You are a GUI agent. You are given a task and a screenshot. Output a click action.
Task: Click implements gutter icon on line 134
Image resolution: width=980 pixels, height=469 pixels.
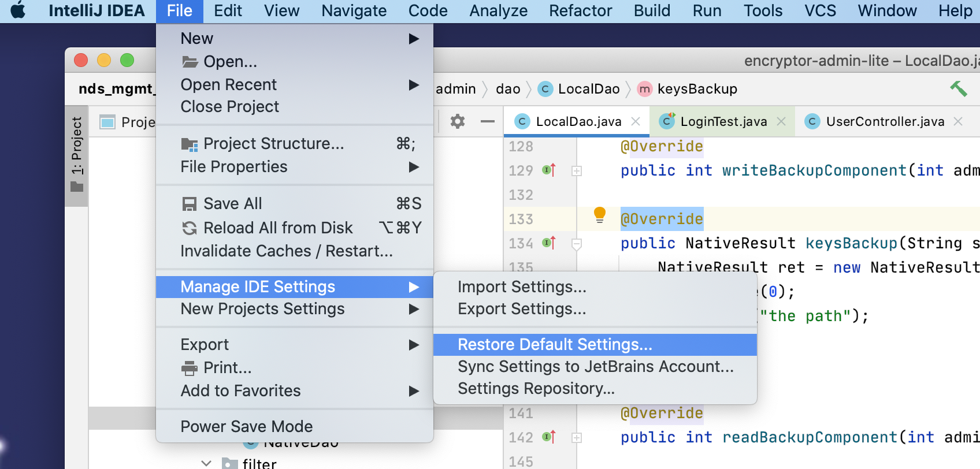pos(549,243)
